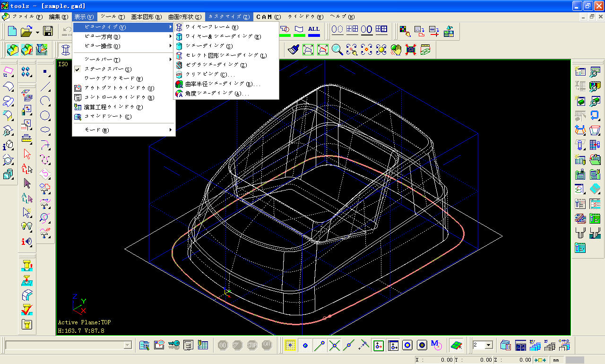The width and height of the screenshot is (605, 364).
Task: Click the X coordinate field in status bar
Action: (435, 360)
